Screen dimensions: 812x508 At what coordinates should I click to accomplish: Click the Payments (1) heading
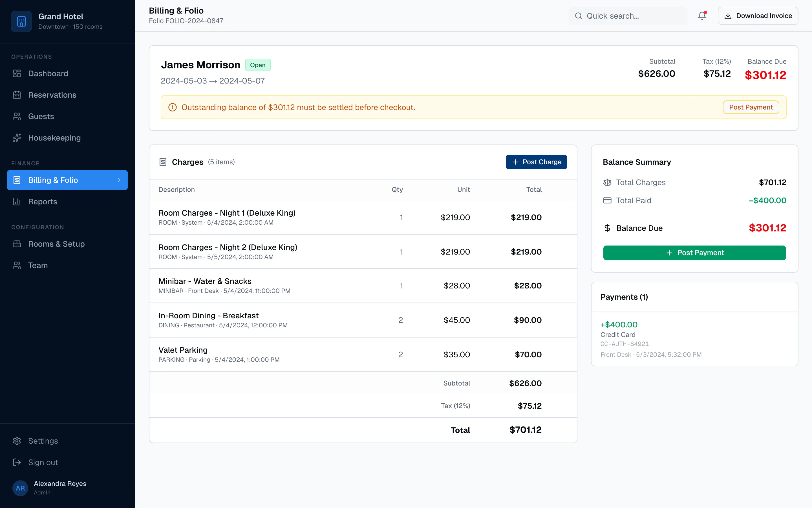(624, 297)
